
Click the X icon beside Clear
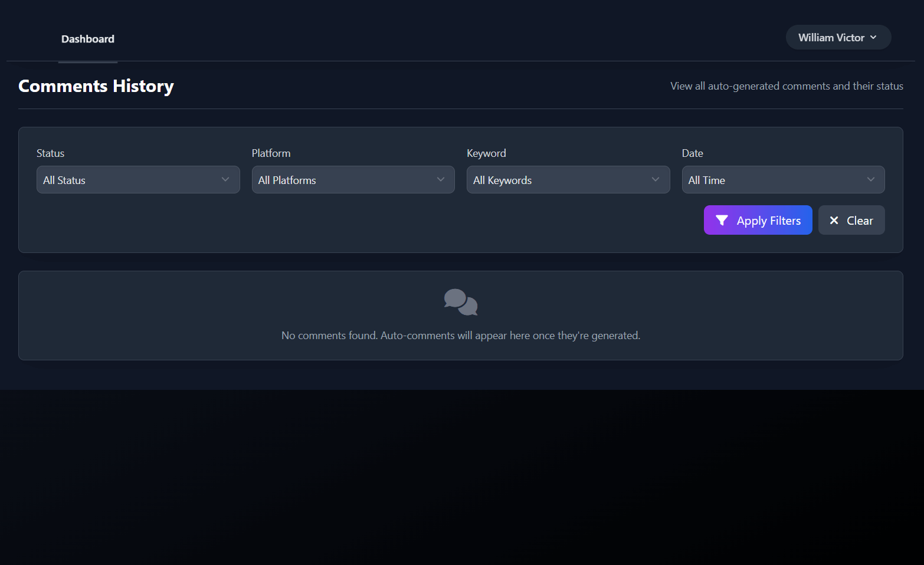tap(834, 221)
